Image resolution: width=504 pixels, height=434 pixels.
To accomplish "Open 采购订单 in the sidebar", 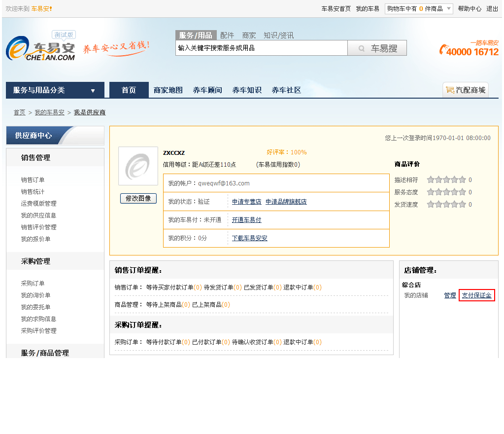I will [33, 284].
